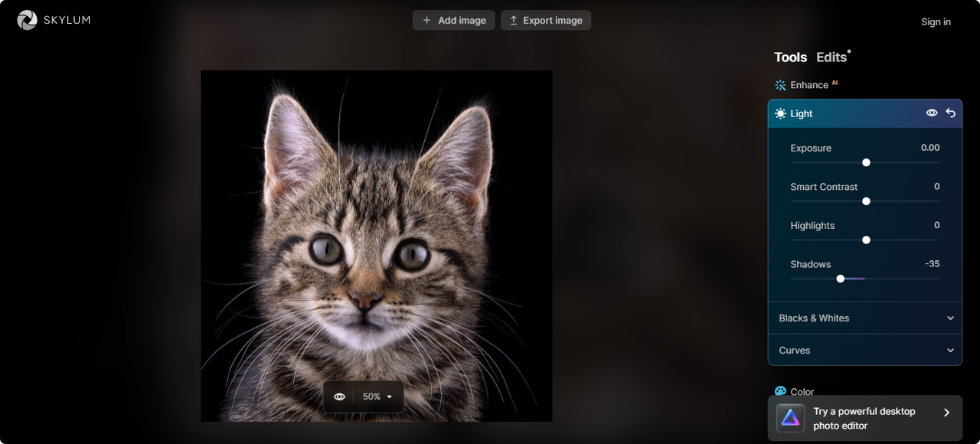The image size is (980, 444).
Task: Click the Export image button
Action: point(546,21)
